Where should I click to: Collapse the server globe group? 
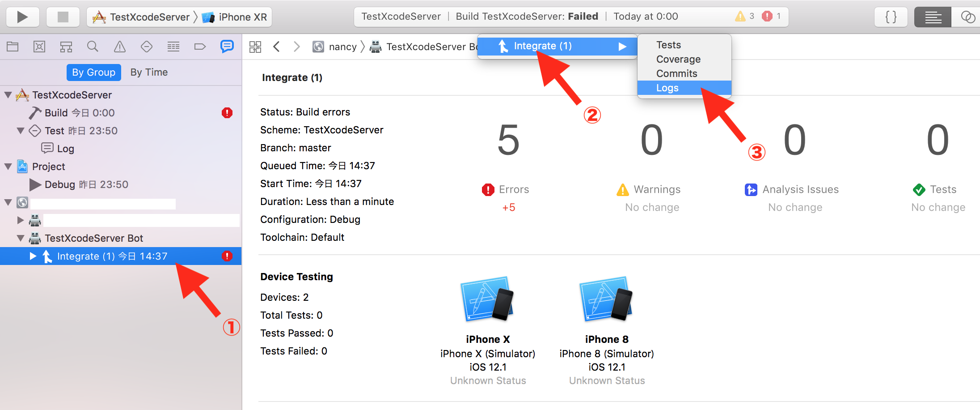click(8, 202)
